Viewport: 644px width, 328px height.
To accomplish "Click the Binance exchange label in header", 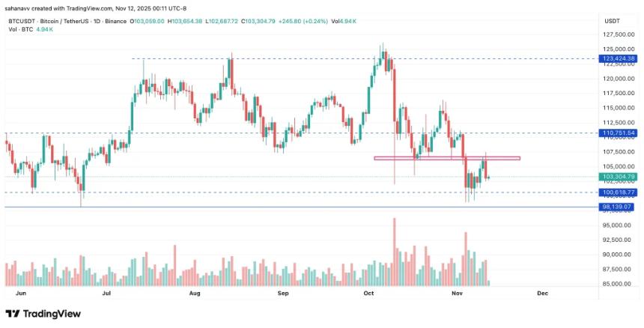I will (x=116, y=21).
